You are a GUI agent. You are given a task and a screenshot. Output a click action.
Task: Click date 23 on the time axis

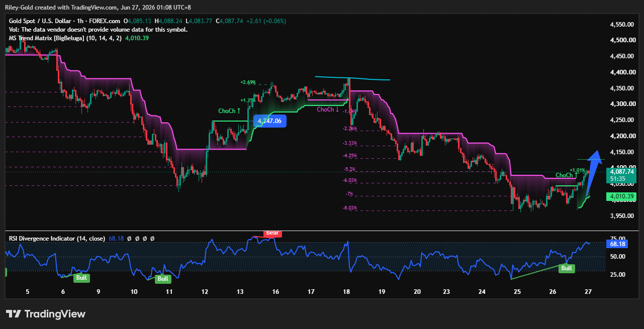pyautogui.click(x=446, y=292)
